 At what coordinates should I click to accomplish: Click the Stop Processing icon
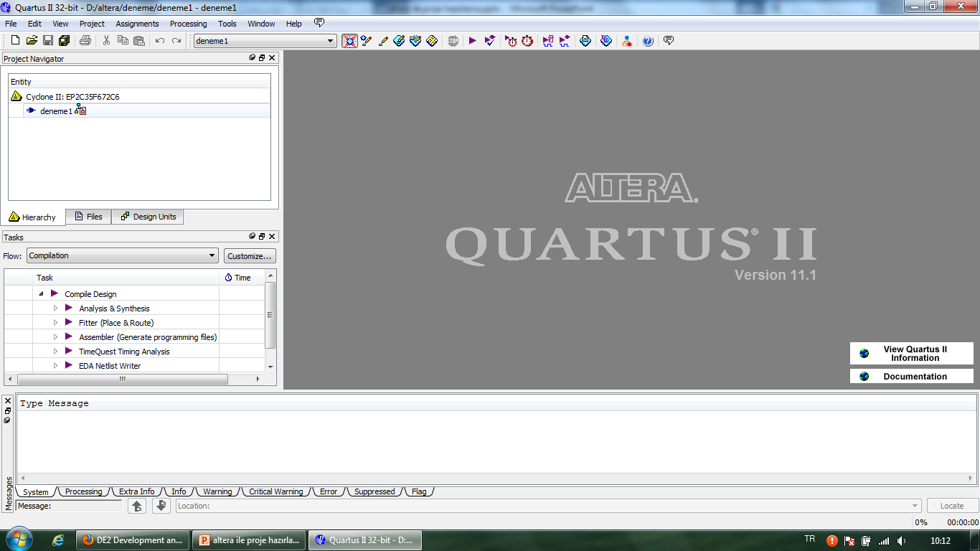click(x=453, y=41)
